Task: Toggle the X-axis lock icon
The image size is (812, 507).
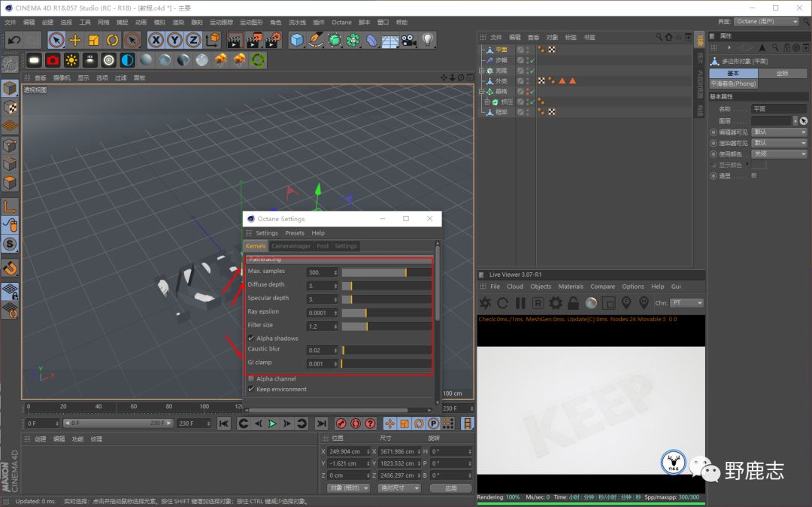Action: click(156, 40)
